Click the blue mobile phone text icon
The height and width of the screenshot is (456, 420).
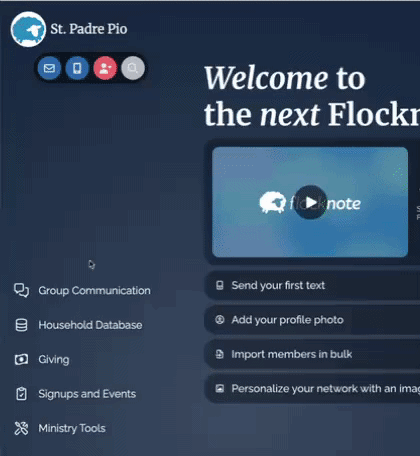point(77,68)
